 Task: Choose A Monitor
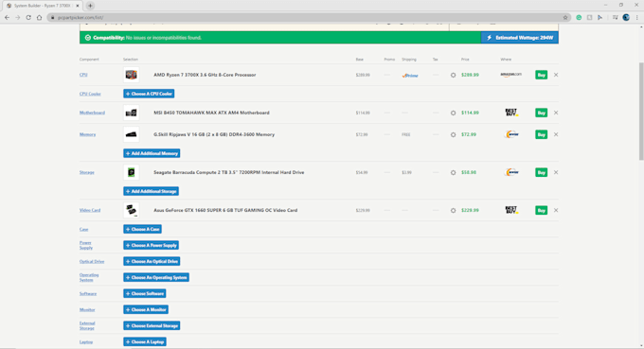[x=146, y=309]
